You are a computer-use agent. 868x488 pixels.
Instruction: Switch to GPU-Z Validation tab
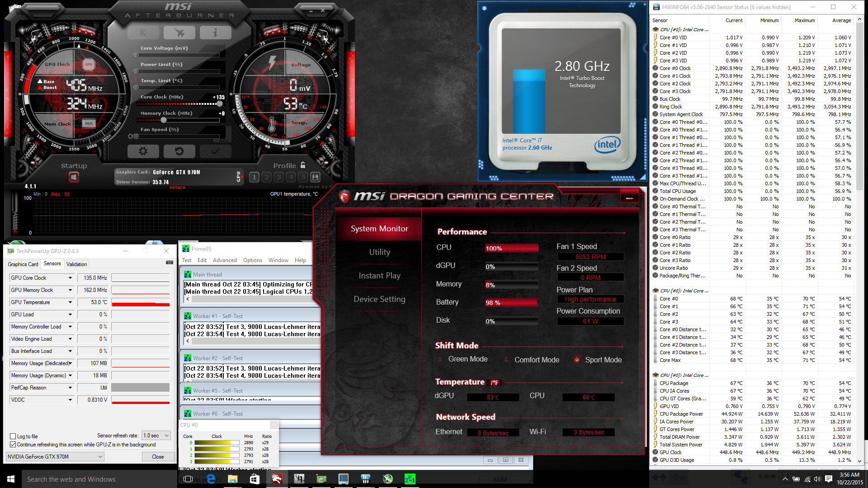[x=76, y=264]
